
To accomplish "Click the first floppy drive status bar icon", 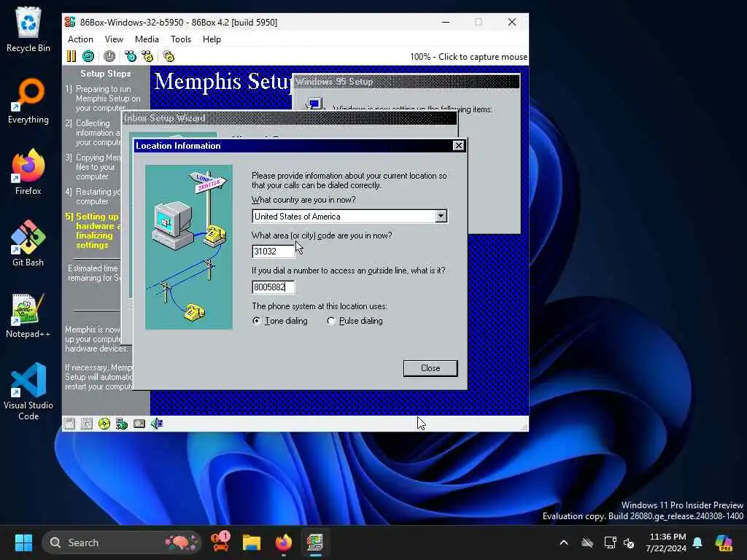I will (x=69, y=424).
